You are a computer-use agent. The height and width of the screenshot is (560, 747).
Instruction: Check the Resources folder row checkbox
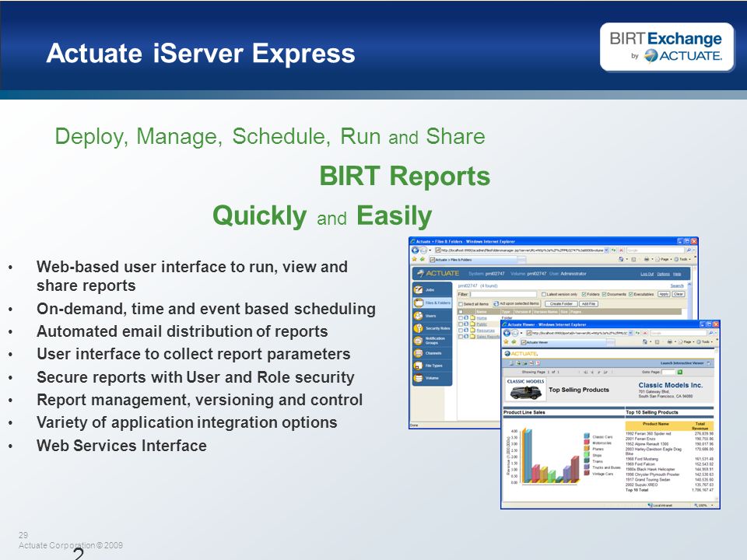[x=461, y=331]
